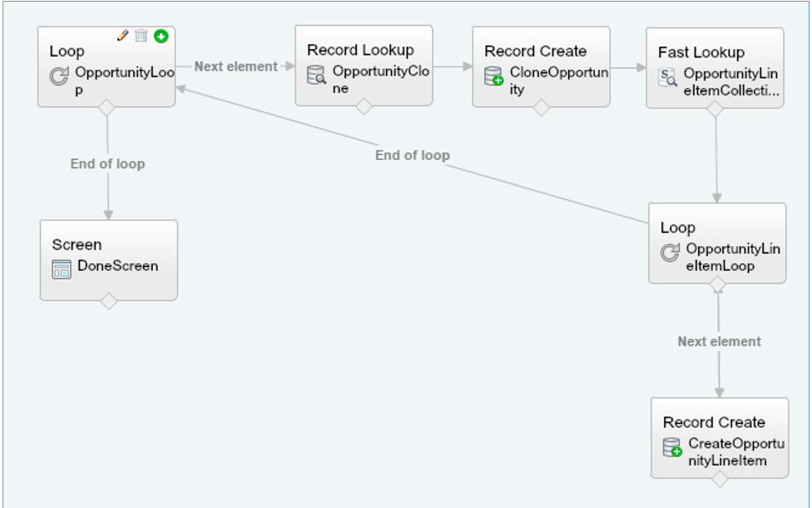Click the Fast Lookup collection icon
The image size is (812, 508).
click(x=668, y=78)
